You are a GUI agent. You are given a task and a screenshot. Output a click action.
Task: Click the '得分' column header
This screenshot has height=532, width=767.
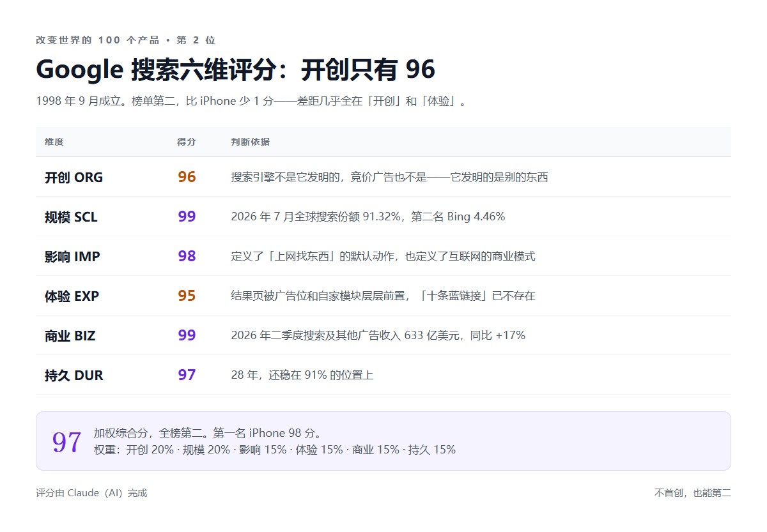pos(187,142)
